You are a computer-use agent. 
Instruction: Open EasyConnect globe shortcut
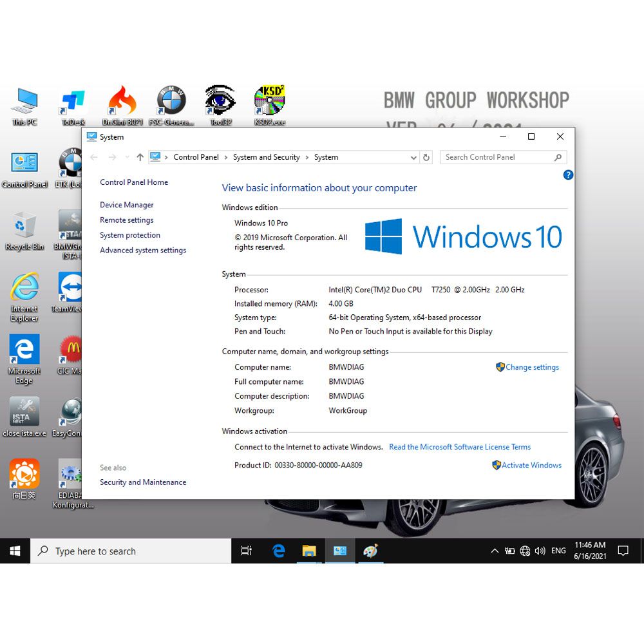(x=68, y=417)
